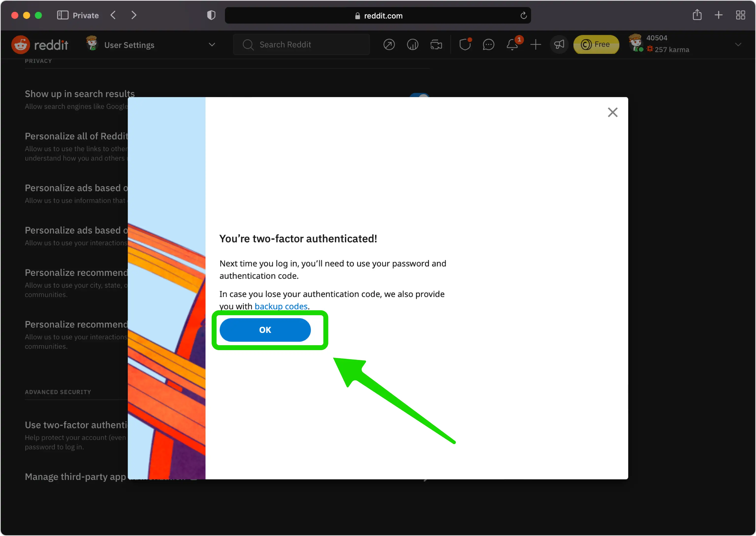756x536 pixels.
Task: Expand the User Settings dropdown
Action: [212, 45]
